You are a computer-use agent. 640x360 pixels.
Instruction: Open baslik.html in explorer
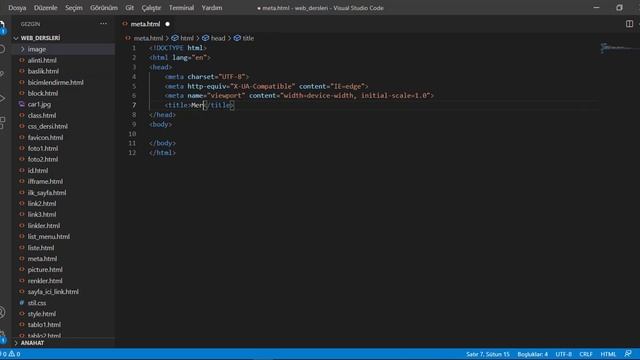point(43,71)
